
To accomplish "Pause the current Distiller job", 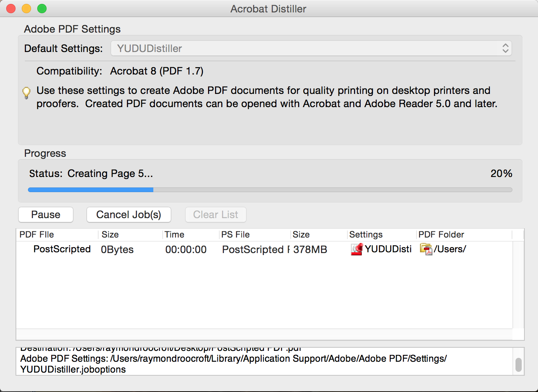I will pos(46,215).
